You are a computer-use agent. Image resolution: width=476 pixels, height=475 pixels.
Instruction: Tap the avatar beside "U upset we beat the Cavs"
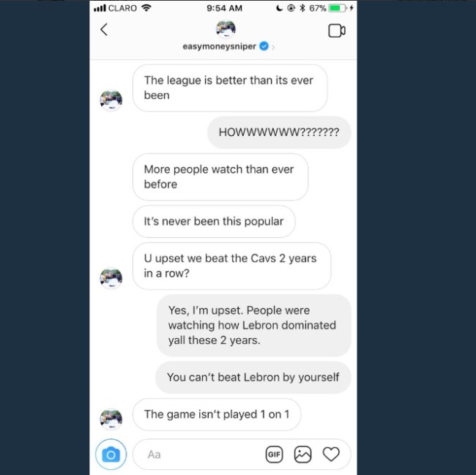point(111,278)
